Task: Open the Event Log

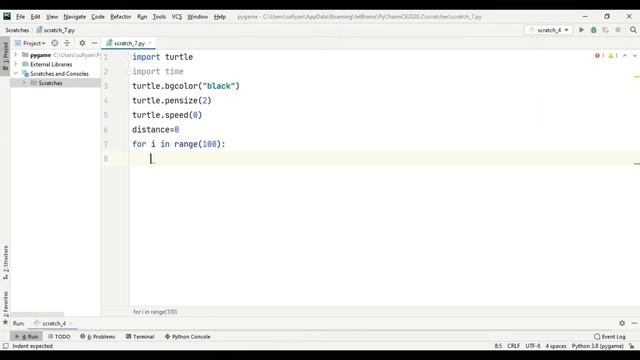Action: 610,336
